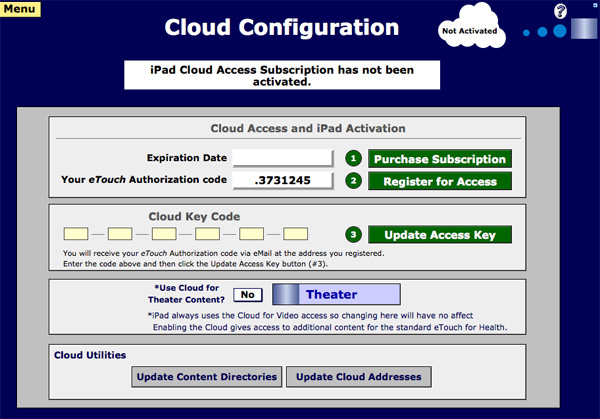Click the smallest blue dot indicator
This screenshot has width=600, height=419.
pyautogui.click(x=526, y=33)
